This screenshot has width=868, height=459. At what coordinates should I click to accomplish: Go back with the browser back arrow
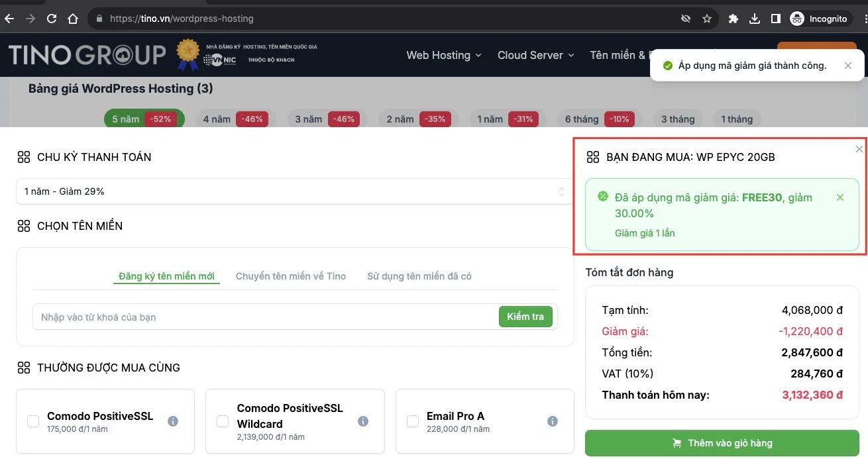(x=9, y=19)
